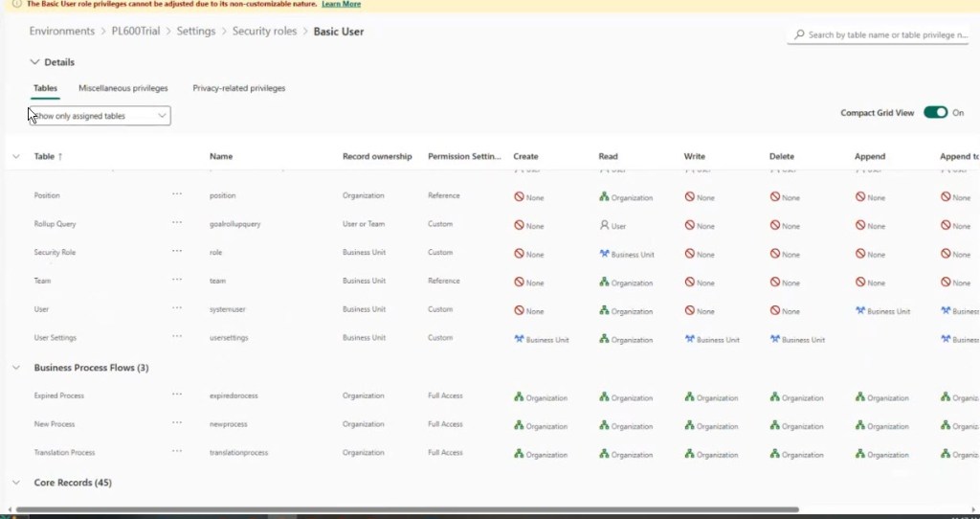
Task: Open the Privacy-related privileges tab
Action: (239, 88)
